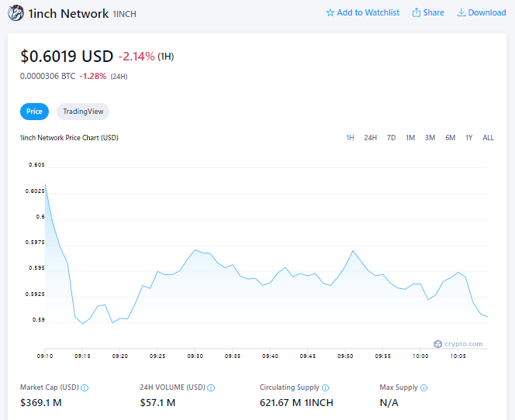The image size is (515, 420).
Task: Click the 1inch Network Price Chart title
Action: click(69, 138)
